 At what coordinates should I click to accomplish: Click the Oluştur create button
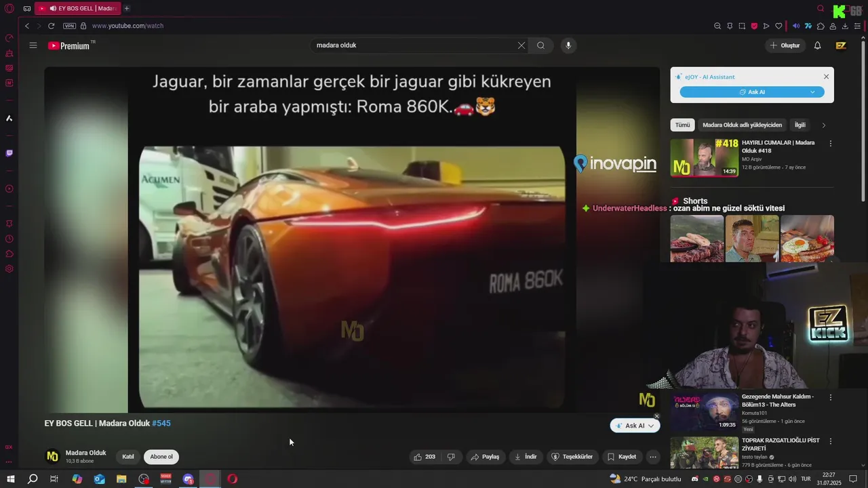[x=785, y=45]
